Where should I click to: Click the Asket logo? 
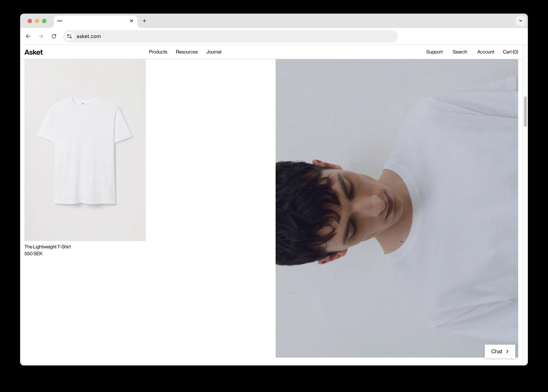34,52
